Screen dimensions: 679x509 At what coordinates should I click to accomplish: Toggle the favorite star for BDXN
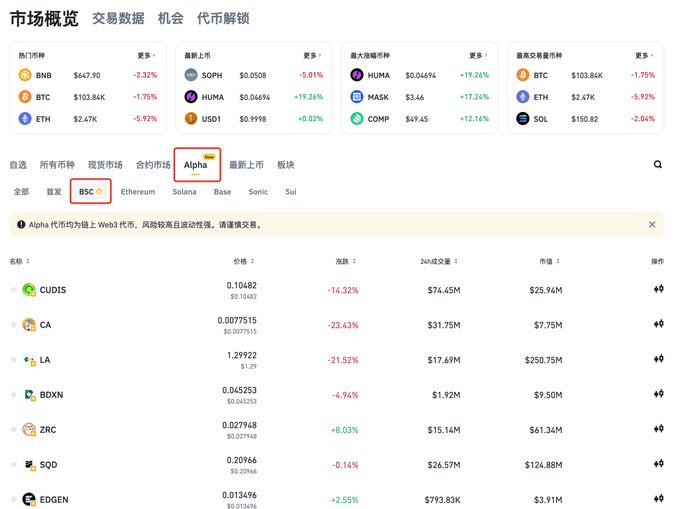point(14,394)
